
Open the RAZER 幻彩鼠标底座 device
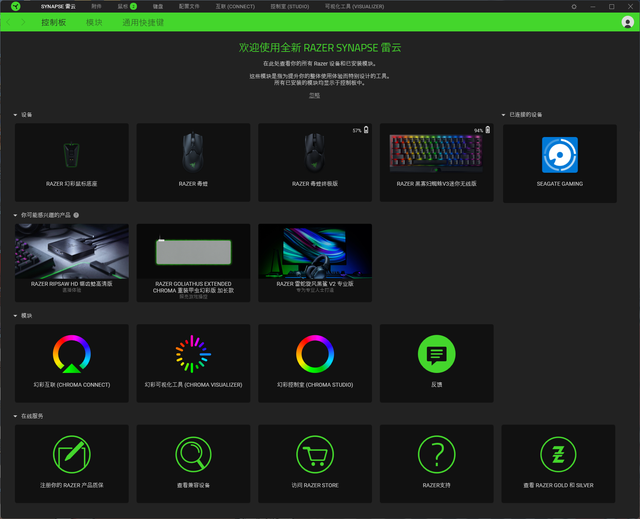click(x=72, y=162)
